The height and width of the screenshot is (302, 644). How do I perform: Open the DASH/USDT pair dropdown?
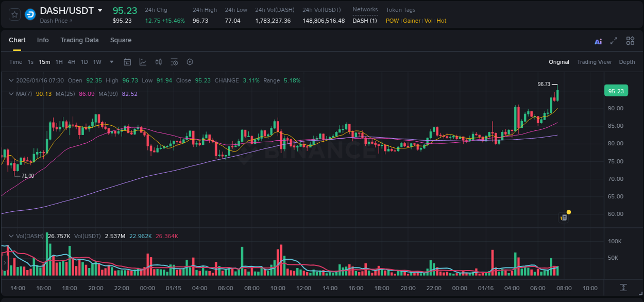[x=100, y=10]
